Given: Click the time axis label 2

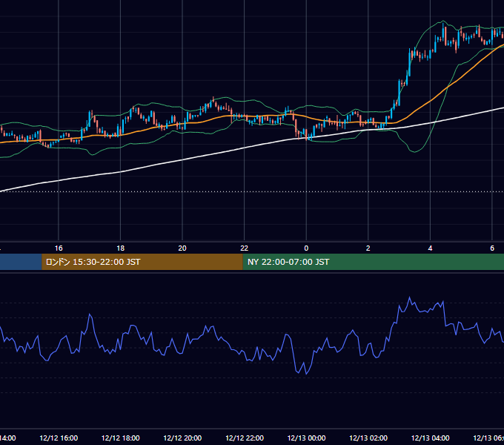Looking at the screenshot, I should [x=368, y=248].
